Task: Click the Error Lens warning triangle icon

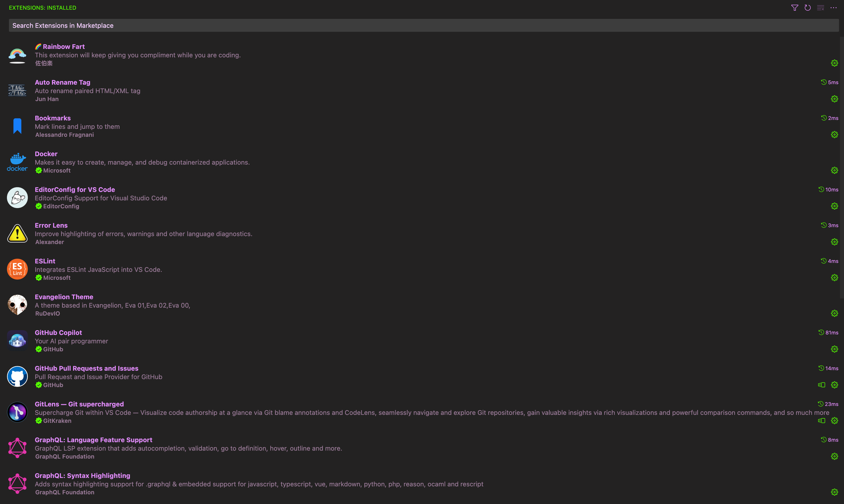Action: click(x=17, y=234)
